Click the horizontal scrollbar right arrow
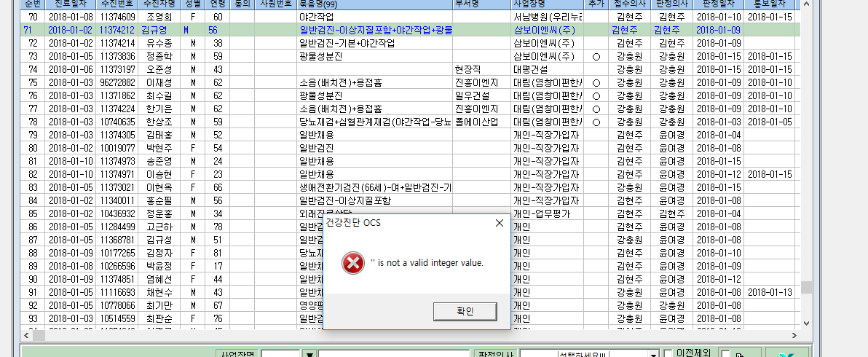The width and height of the screenshot is (868, 357). pyautogui.click(x=795, y=335)
